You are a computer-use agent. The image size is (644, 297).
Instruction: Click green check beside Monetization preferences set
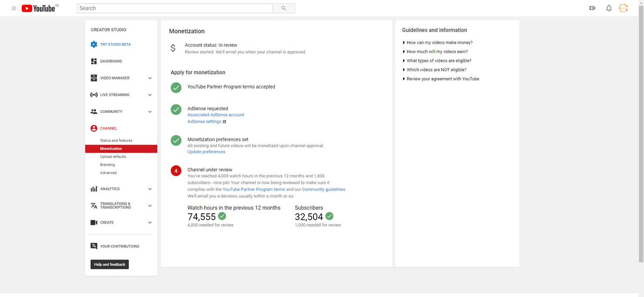(x=176, y=140)
